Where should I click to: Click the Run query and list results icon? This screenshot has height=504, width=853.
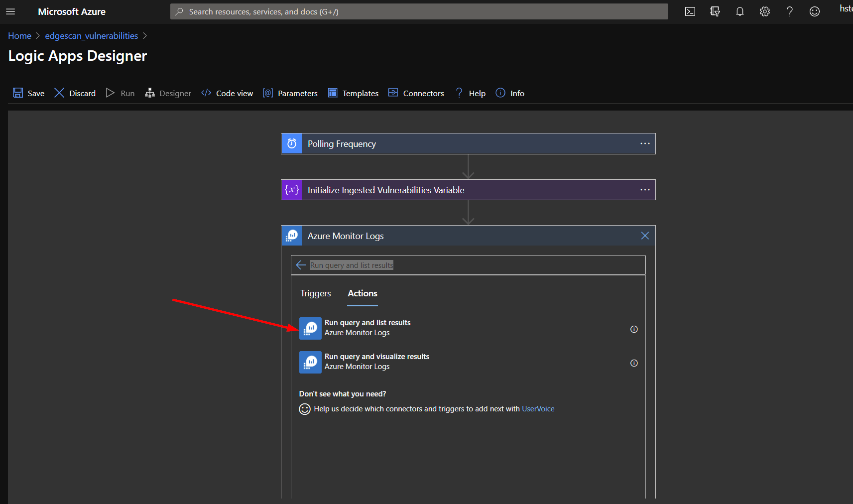[310, 328]
